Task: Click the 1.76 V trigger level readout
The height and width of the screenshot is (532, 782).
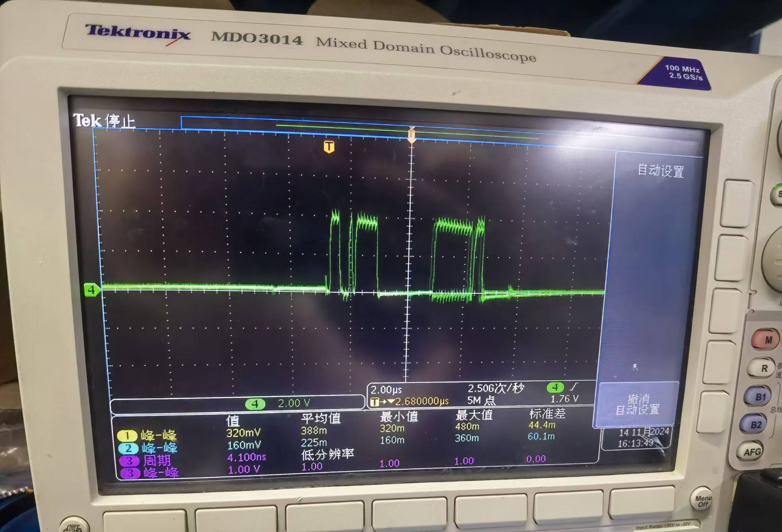Action: (564, 399)
